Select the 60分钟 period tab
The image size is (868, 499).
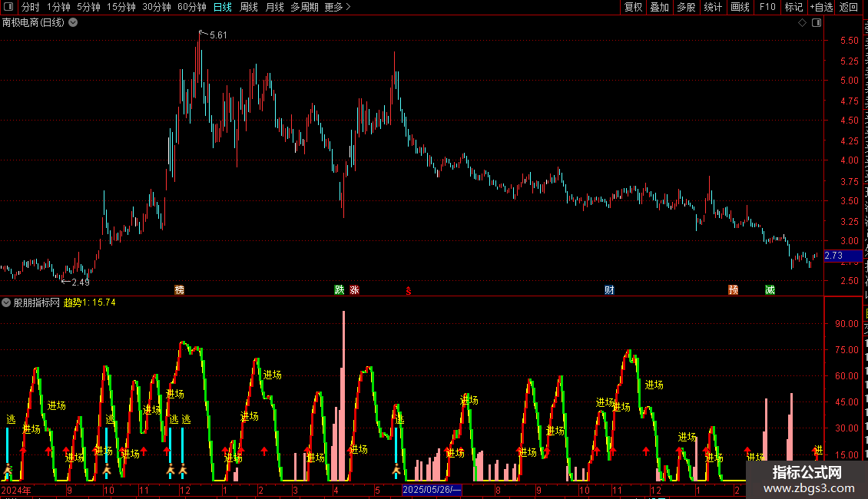pyautogui.click(x=192, y=7)
